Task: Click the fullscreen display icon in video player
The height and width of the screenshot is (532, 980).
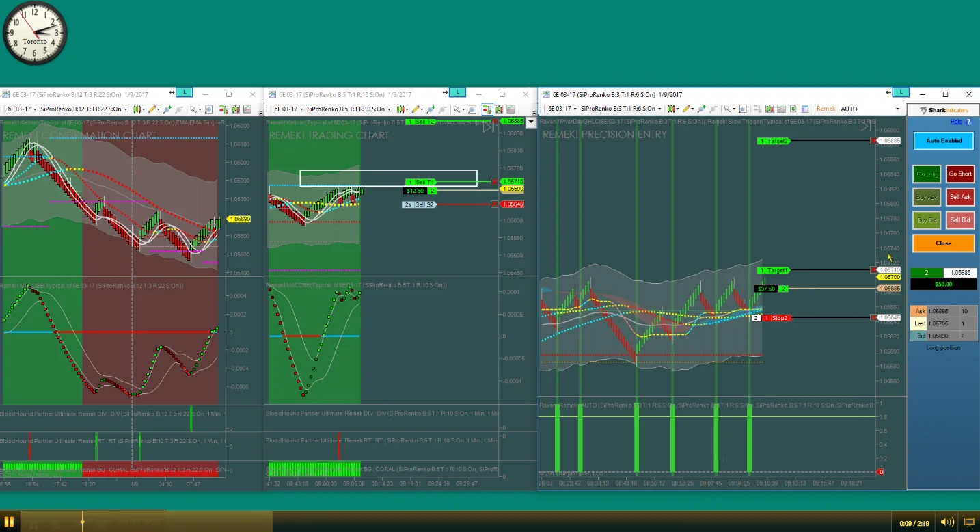Action: coord(969,522)
